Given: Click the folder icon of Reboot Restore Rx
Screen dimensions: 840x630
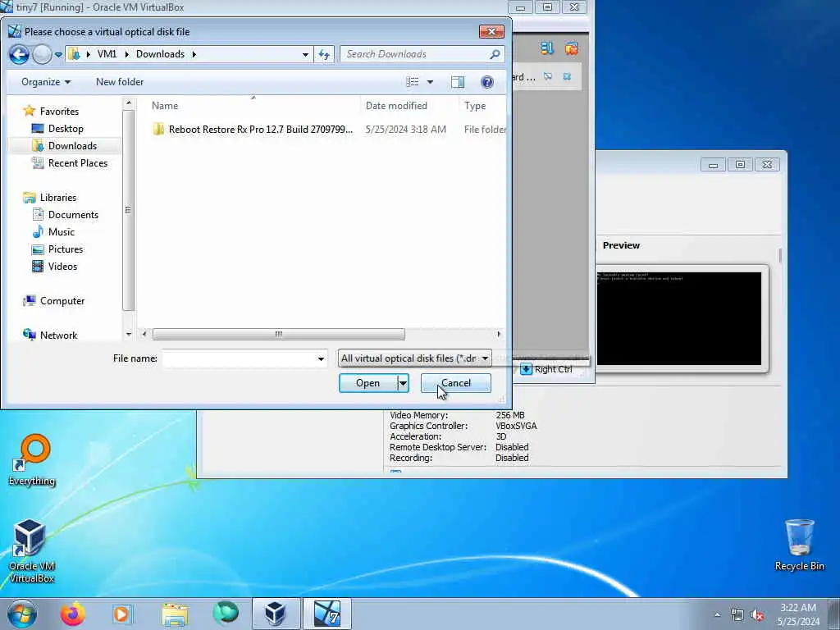Looking at the screenshot, I should pyautogui.click(x=158, y=129).
